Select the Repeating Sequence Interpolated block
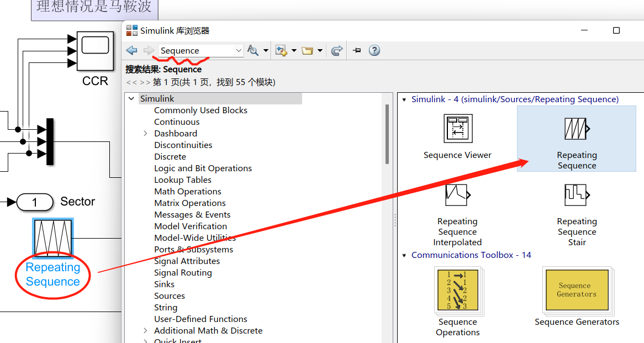Viewport: 644px width, 343px height. (x=457, y=215)
